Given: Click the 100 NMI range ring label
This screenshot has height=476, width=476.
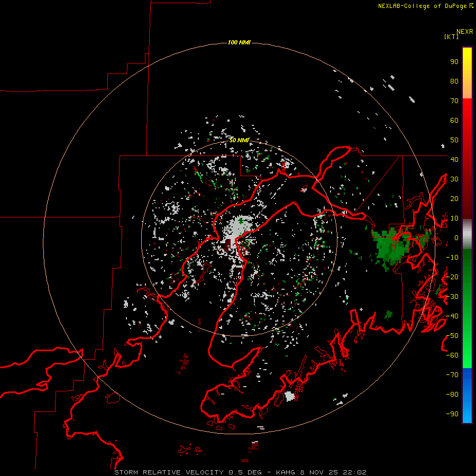Looking at the screenshot, I should click(x=239, y=42).
